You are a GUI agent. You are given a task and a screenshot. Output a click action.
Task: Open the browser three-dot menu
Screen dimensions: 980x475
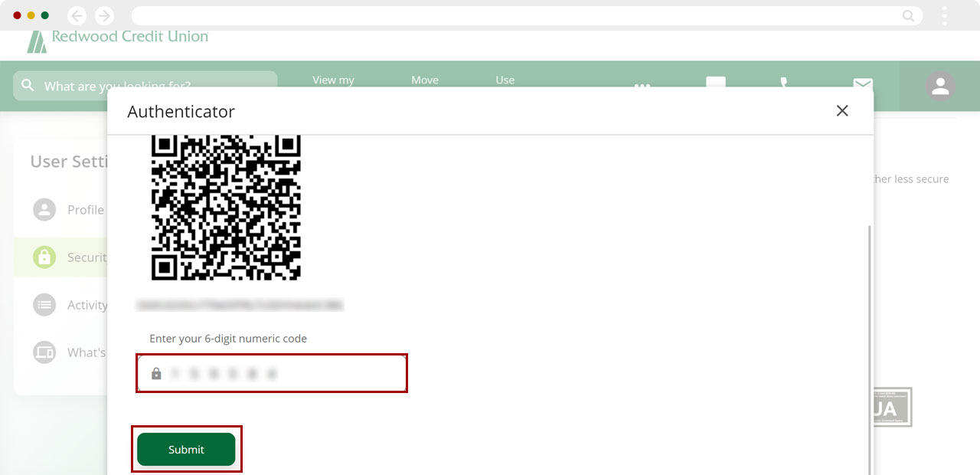coord(945,15)
